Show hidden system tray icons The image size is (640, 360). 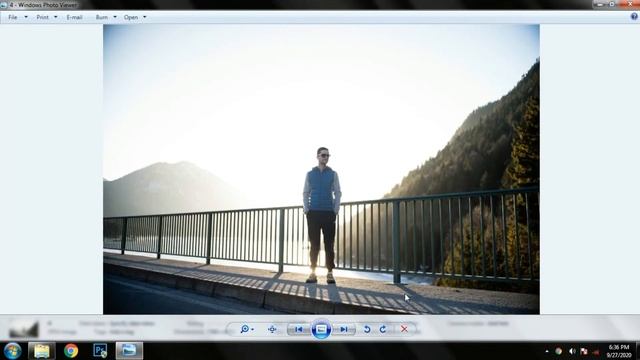click(547, 351)
